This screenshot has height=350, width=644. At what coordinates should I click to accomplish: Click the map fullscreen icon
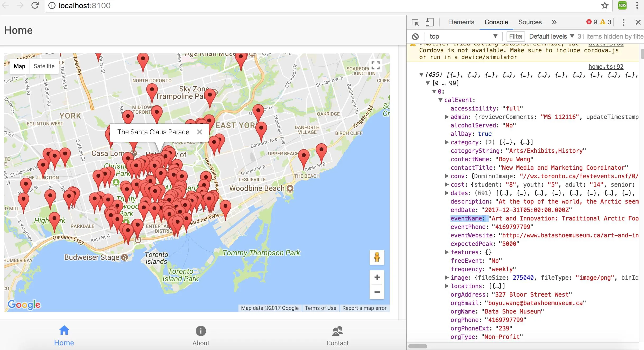point(375,65)
